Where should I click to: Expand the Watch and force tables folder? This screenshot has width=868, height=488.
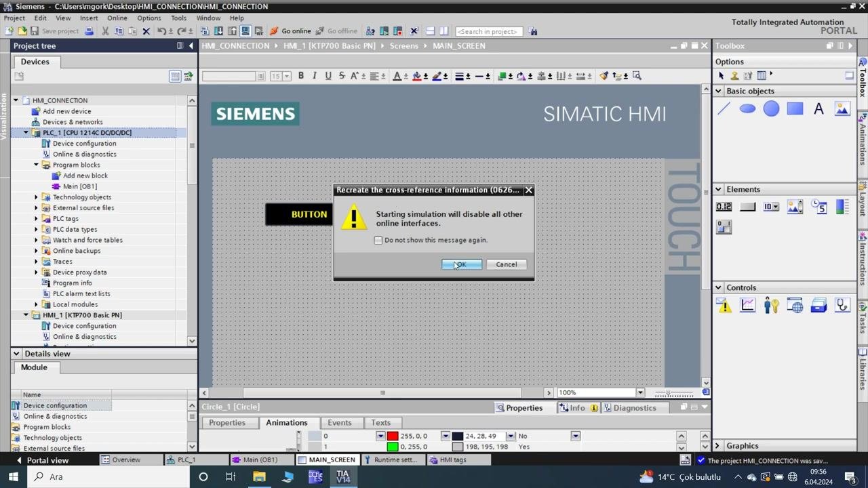(x=37, y=240)
